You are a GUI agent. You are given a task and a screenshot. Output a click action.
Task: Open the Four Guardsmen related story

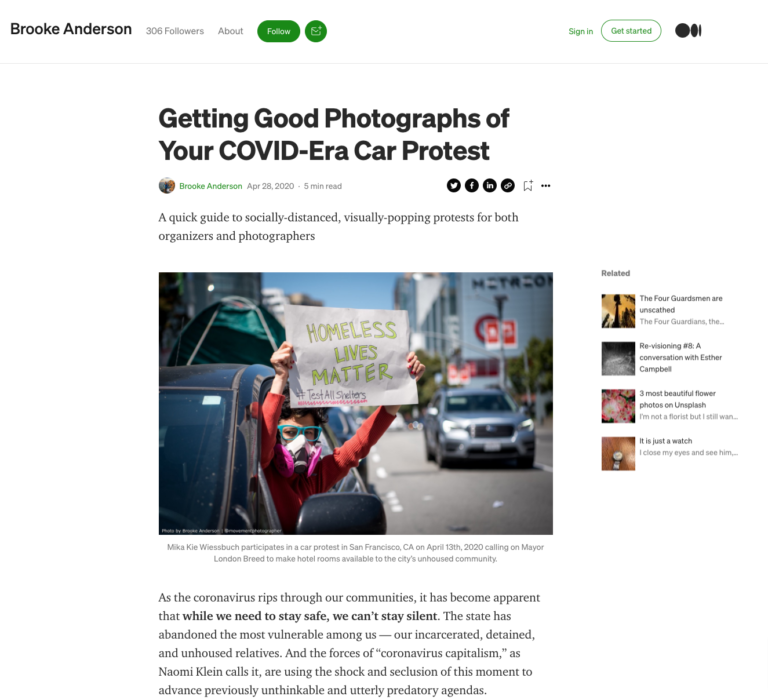tap(681, 304)
